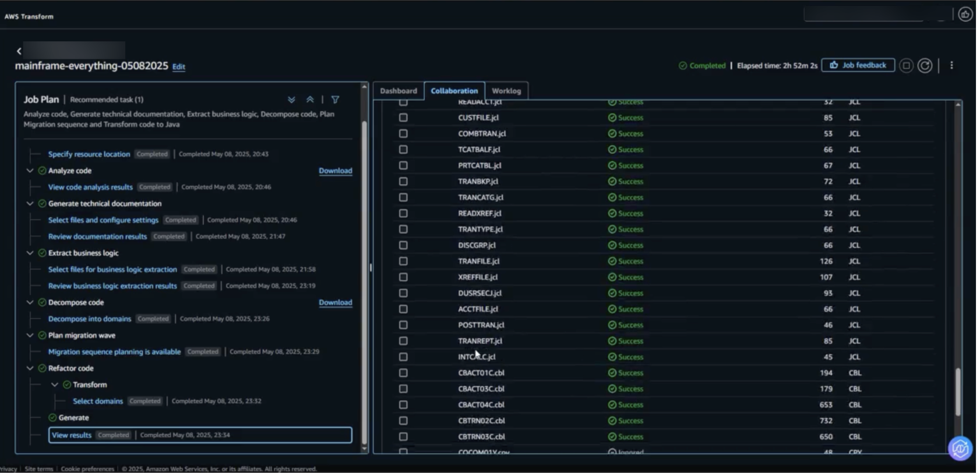Tick the ACCTFILE.jcl checkbox

click(x=403, y=309)
